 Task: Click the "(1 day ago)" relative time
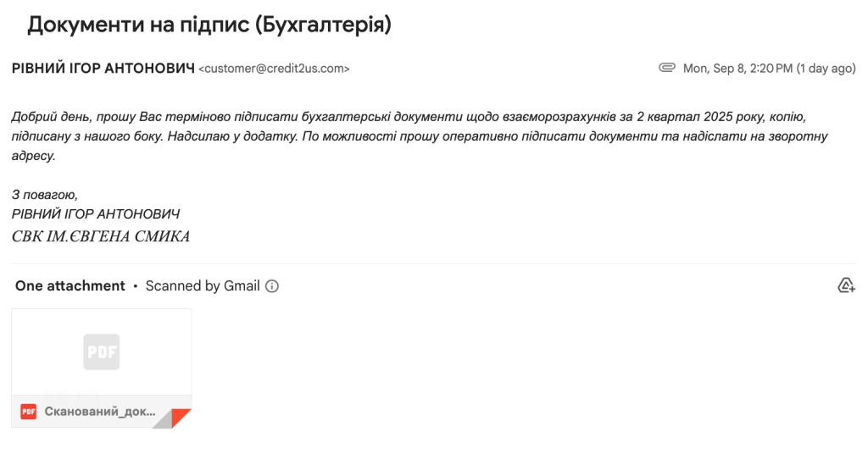coord(826,69)
